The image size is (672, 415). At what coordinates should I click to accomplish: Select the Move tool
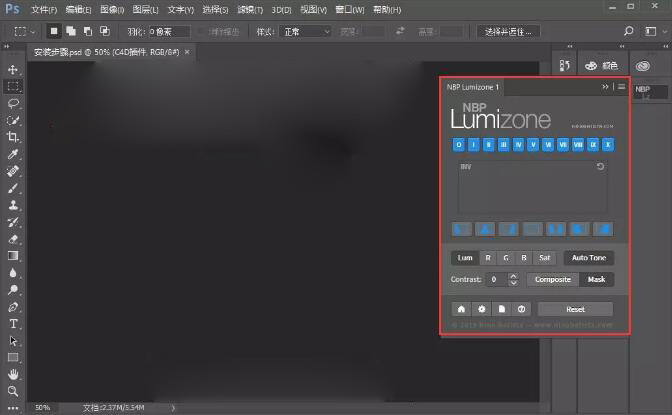click(x=13, y=69)
